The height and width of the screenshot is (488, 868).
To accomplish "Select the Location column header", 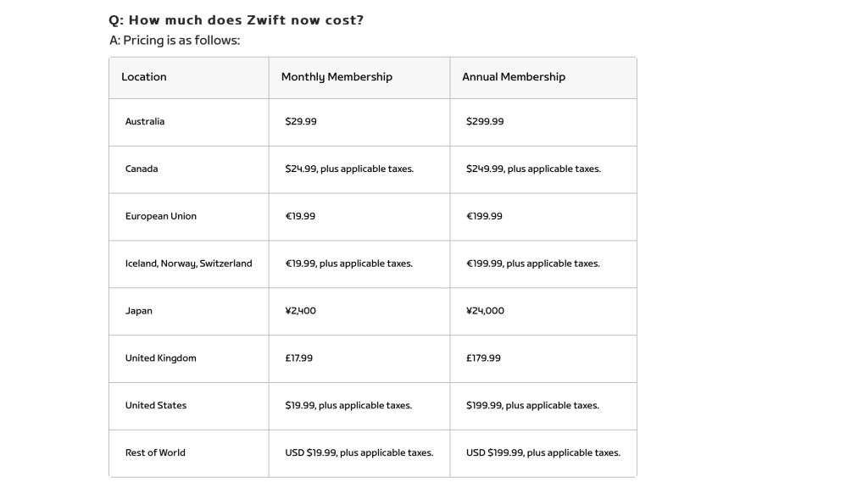I will tap(144, 77).
